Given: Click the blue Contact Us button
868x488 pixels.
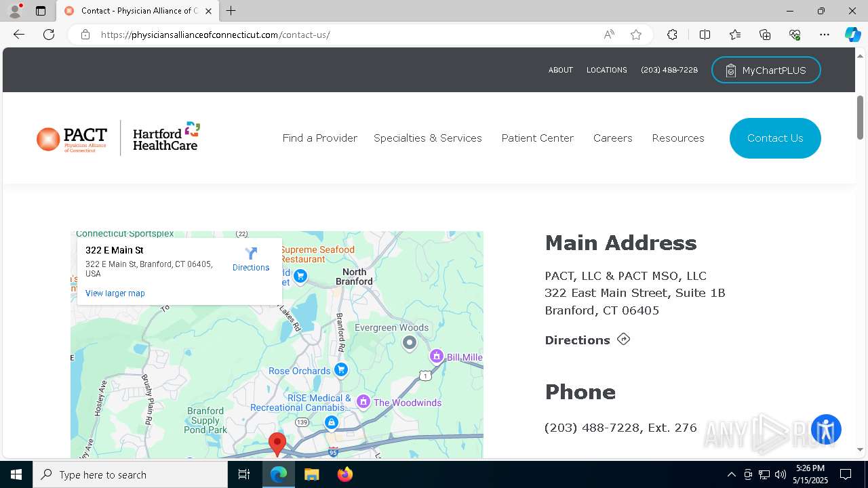Looking at the screenshot, I should coord(775,138).
